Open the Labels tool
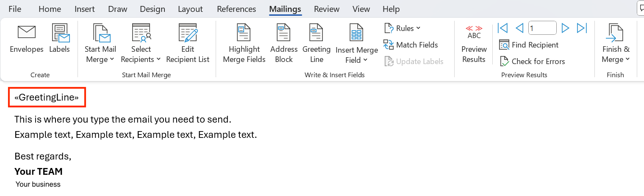644x196 pixels. [60, 39]
